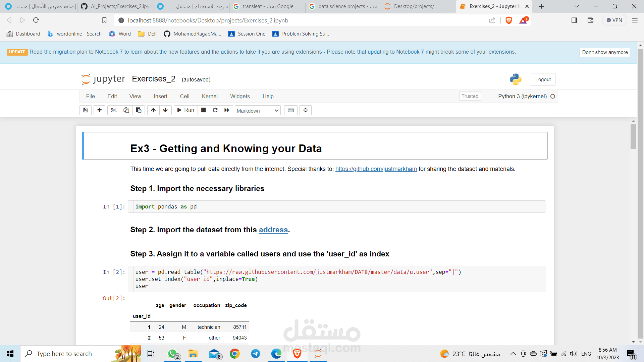Move selected cell down arrow
Screen dimensions: 644x362
[165, 110]
